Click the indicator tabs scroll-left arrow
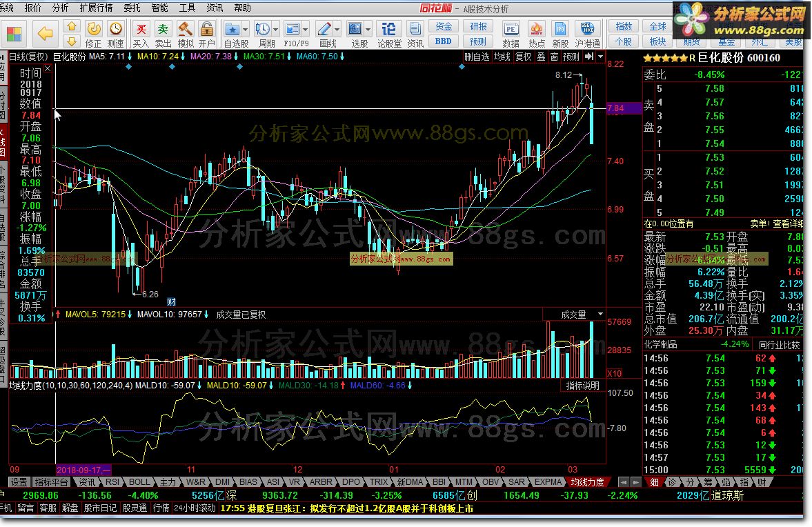Screen dimensions: 812x527 pyautogui.click(x=623, y=482)
